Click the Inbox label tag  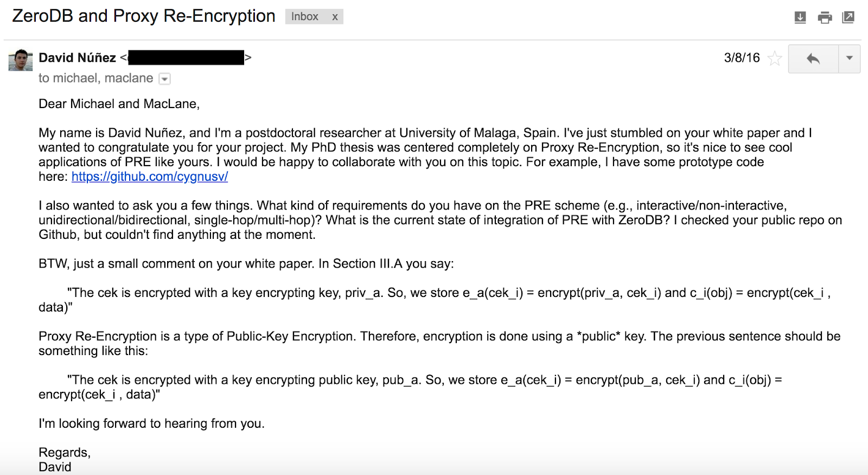coord(305,17)
